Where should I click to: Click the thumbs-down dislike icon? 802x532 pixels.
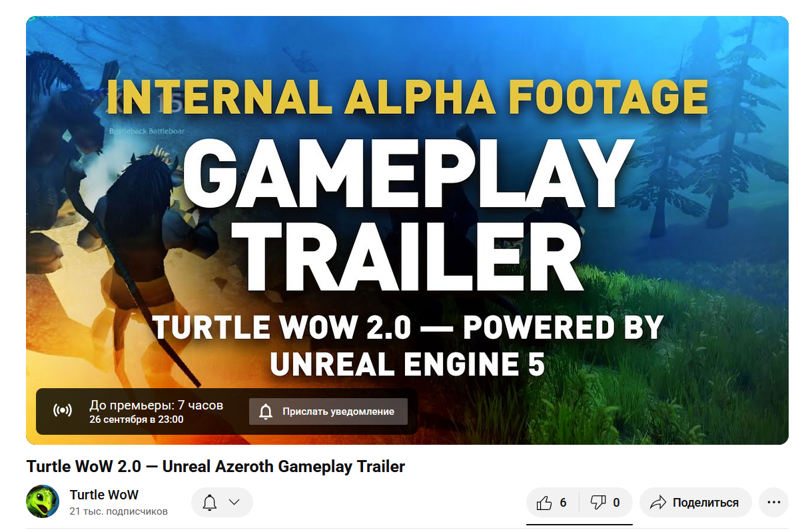pyautogui.click(x=598, y=503)
